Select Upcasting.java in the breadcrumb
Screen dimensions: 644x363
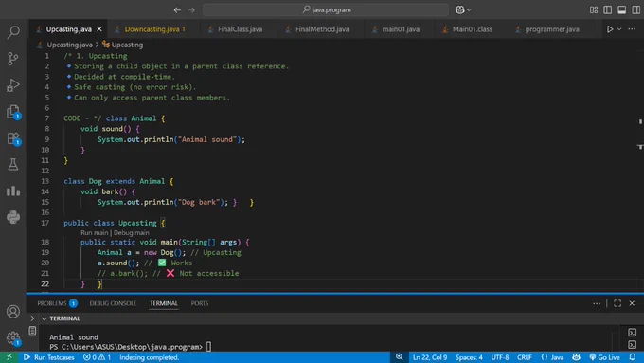69,45
